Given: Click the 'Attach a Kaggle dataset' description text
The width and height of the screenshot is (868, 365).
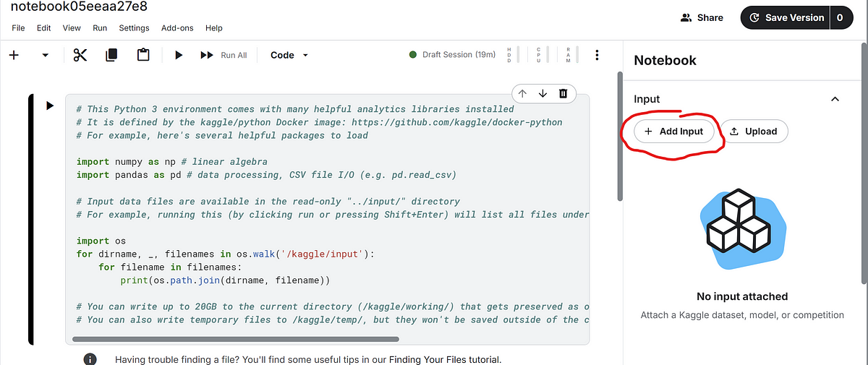Looking at the screenshot, I should click(x=742, y=315).
